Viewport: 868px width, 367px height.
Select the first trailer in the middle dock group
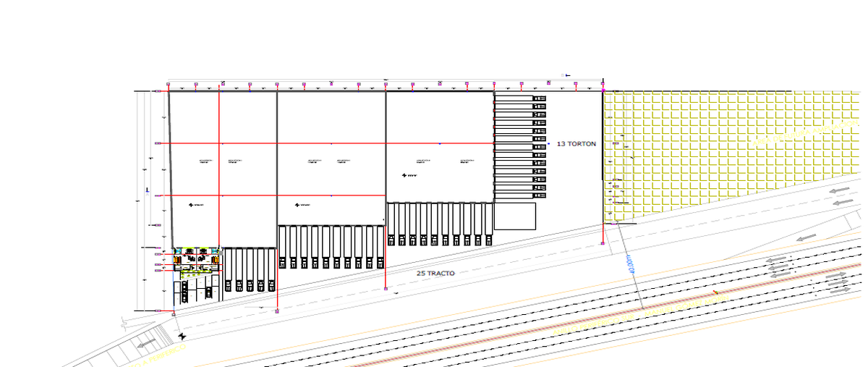pyautogui.click(x=284, y=246)
